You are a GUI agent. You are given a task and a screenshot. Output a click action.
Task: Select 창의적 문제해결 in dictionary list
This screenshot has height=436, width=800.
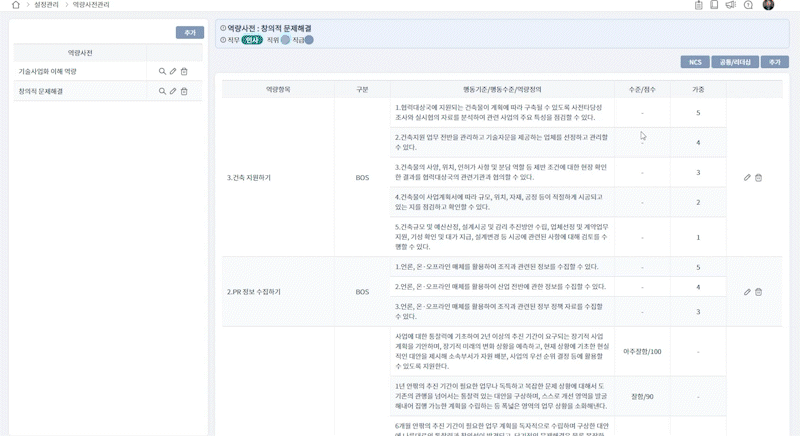(41, 91)
